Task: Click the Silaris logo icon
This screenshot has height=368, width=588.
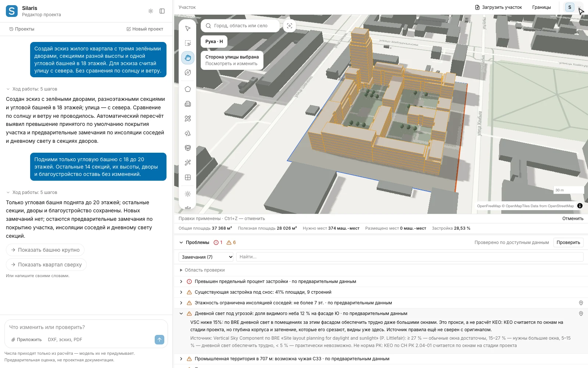Action: coord(12,11)
